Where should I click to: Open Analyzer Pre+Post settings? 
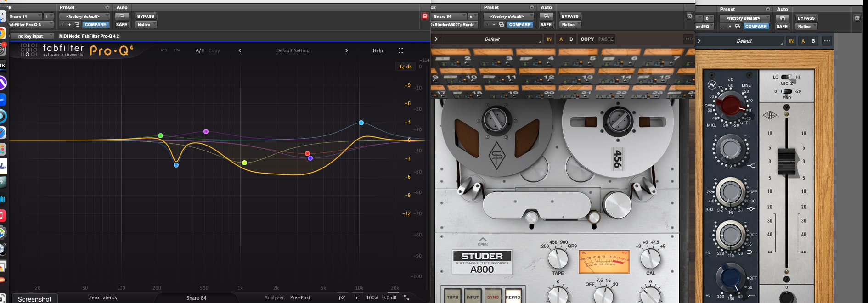point(300,297)
